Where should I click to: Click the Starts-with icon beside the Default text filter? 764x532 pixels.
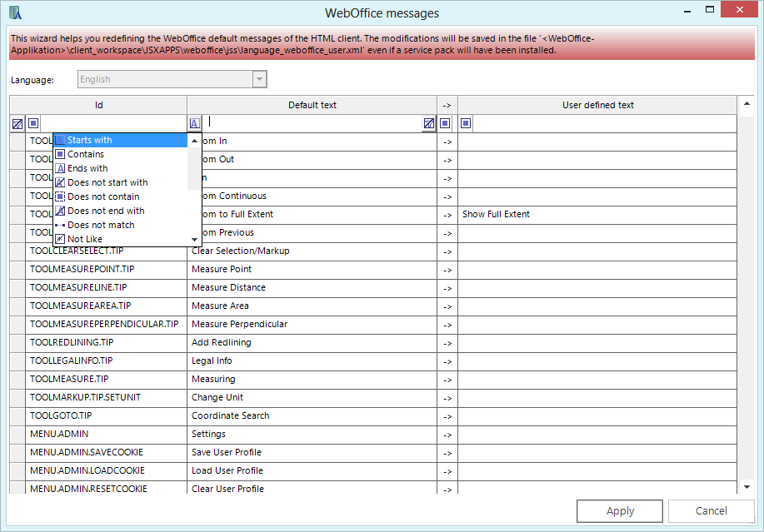click(194, 123)
